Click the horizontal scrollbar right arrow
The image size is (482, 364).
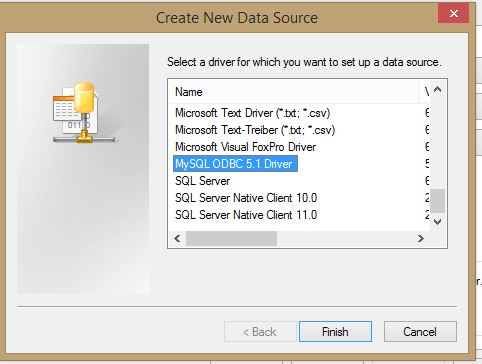[421, 238]
